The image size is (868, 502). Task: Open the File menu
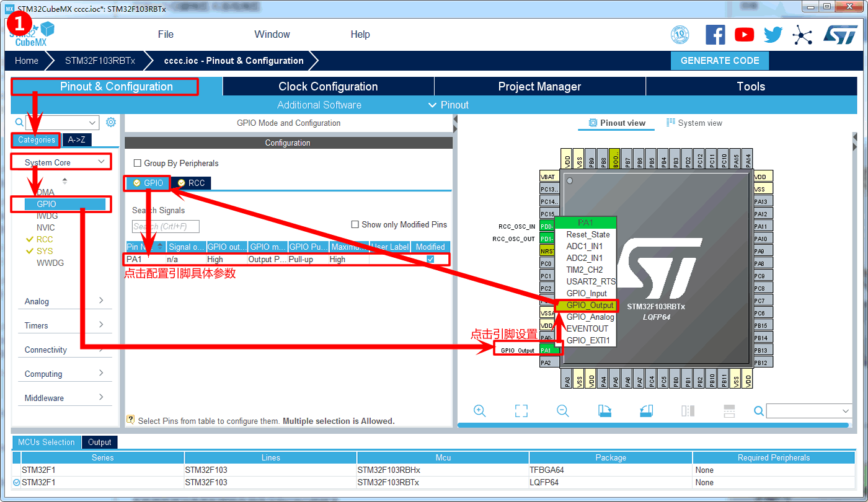pos(166,35)
